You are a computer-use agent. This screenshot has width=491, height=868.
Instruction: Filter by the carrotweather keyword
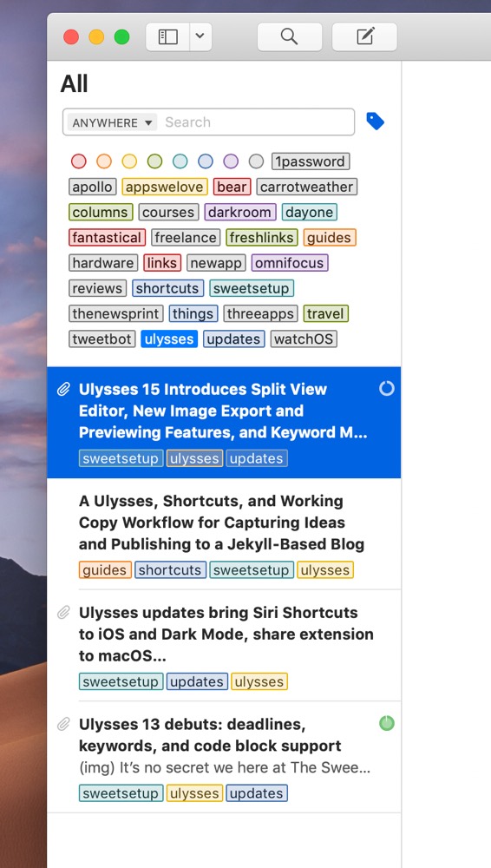pyautogui.click(x=307, y=187)
